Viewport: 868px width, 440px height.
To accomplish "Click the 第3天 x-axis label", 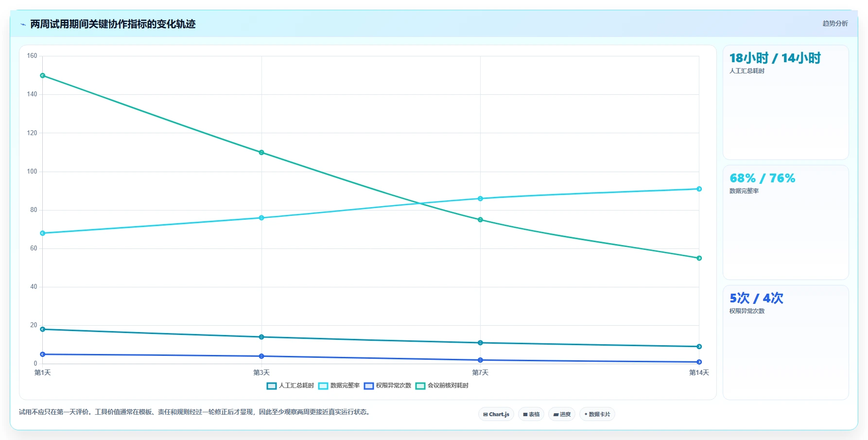I will (261, 373).
